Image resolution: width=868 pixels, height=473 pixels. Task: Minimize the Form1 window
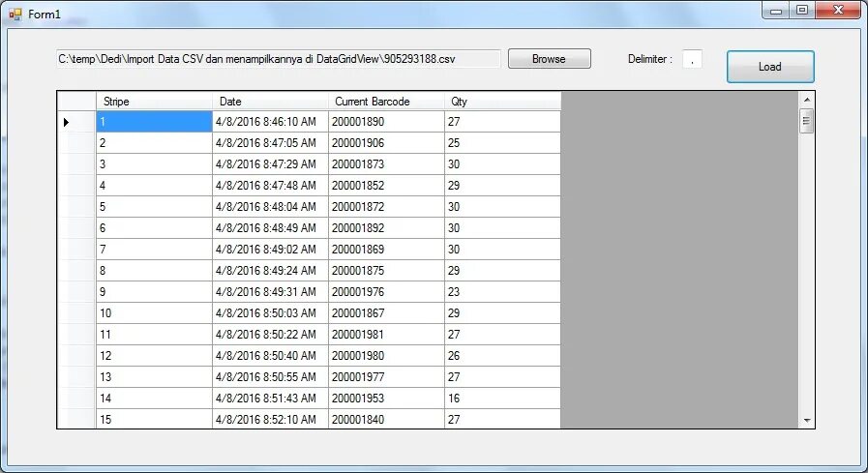point(775,11)
